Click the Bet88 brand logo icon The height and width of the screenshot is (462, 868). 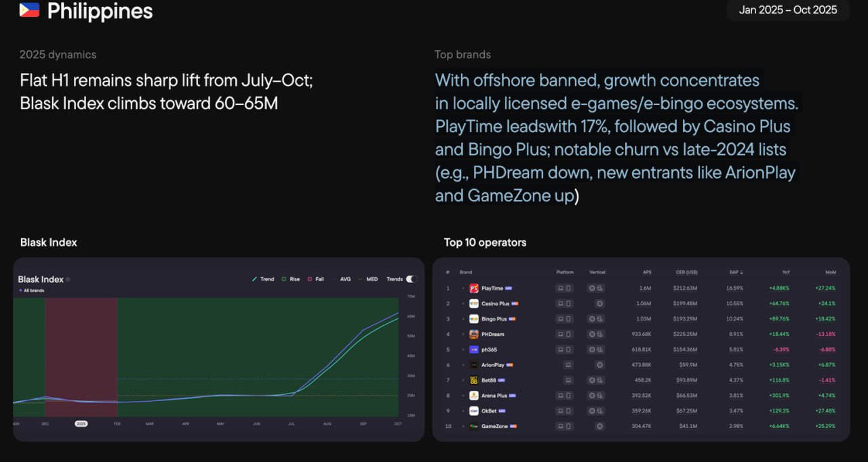[474, 380]
